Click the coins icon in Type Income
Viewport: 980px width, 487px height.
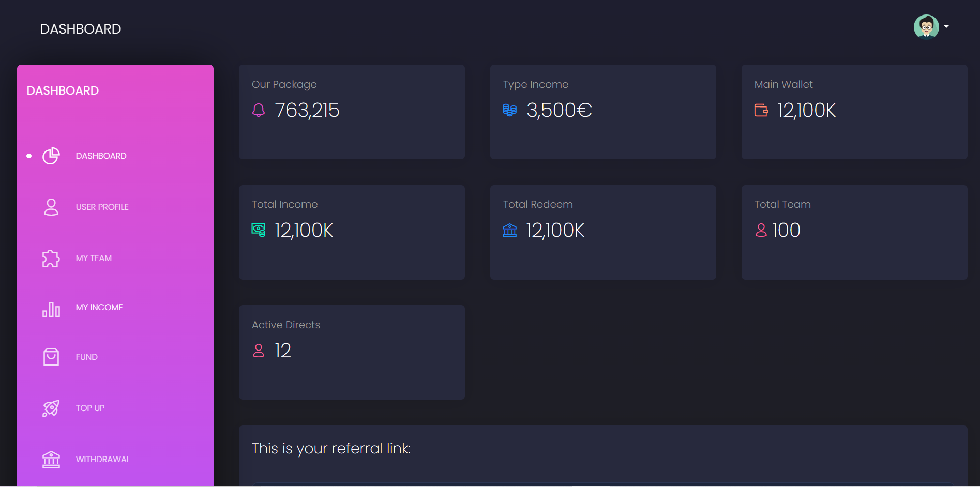click(510, 110)
